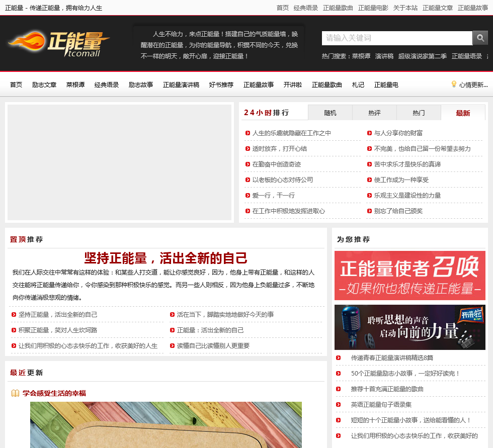The height and width of the screenshot is (448, 493).
Task: Open the link 正能量：活出全新的自己
Action: coord(210,330)
